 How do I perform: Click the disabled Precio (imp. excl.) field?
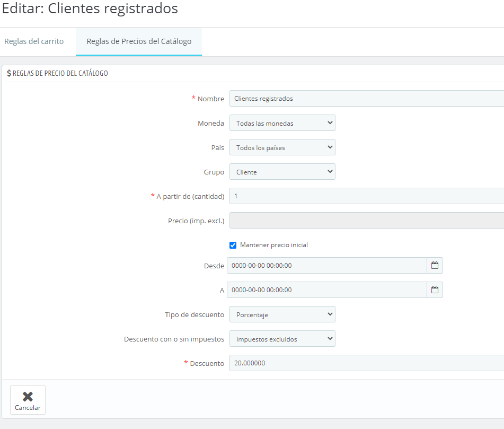(x=366, y=221)
